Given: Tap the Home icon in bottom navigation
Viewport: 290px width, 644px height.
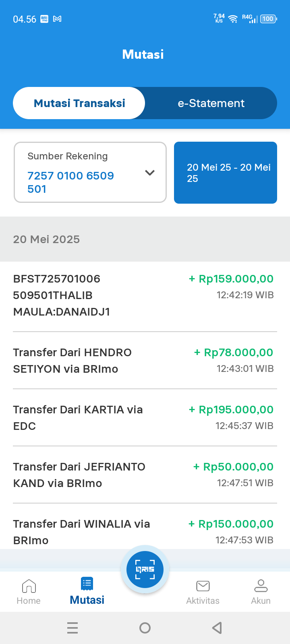Looking at the screenshot, I should click(29, 586).
